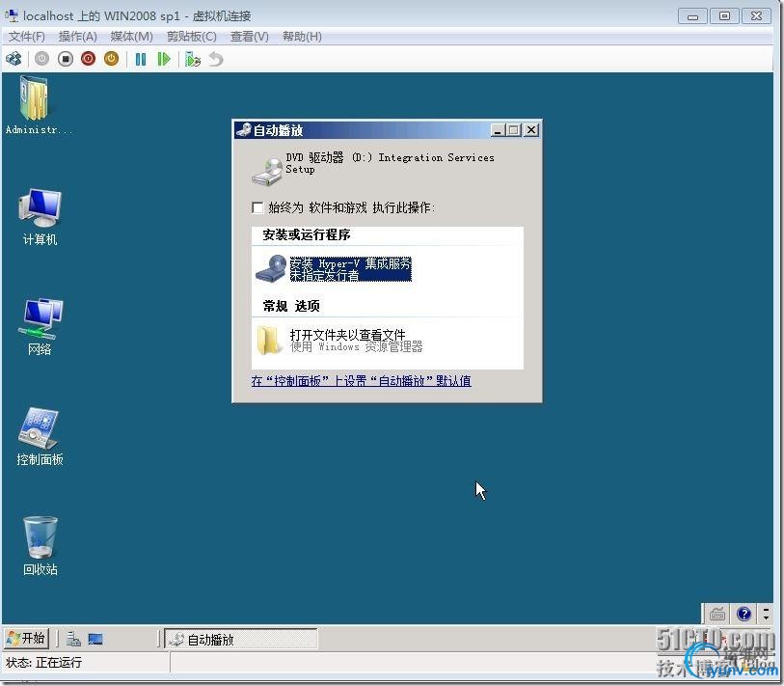Close the 自动播放 dialog
The height and width of the screenshot is (686, 784).
pos(531,130)
